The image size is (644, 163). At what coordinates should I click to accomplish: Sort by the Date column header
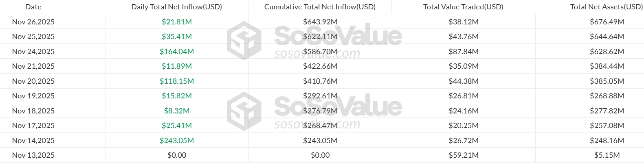33,7
